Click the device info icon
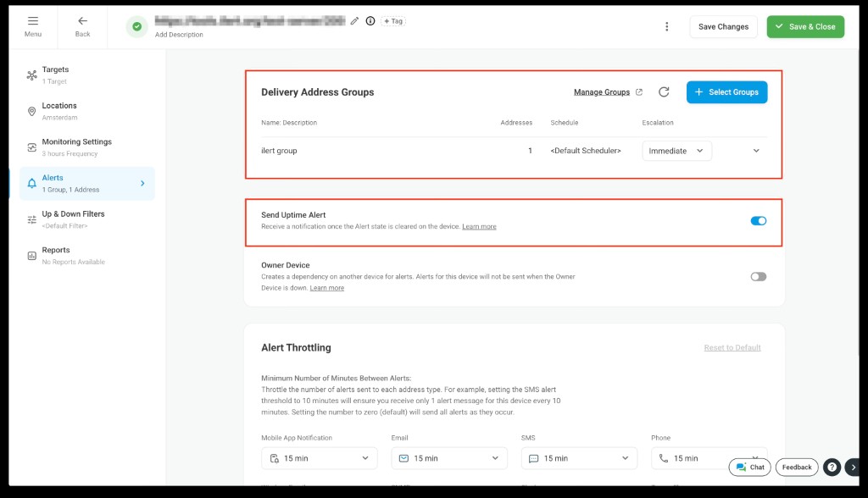The height and width of the screenshot is (498, 868). (370, 21)
